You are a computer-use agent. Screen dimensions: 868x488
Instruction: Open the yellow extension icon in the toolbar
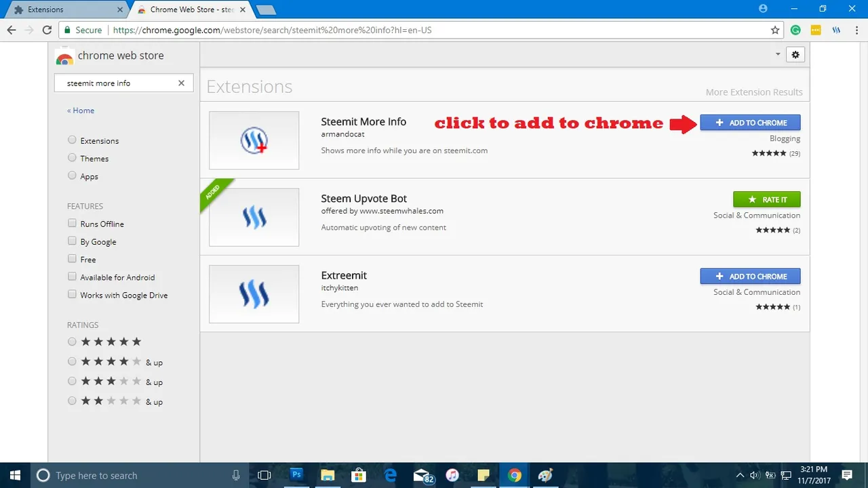816,30
